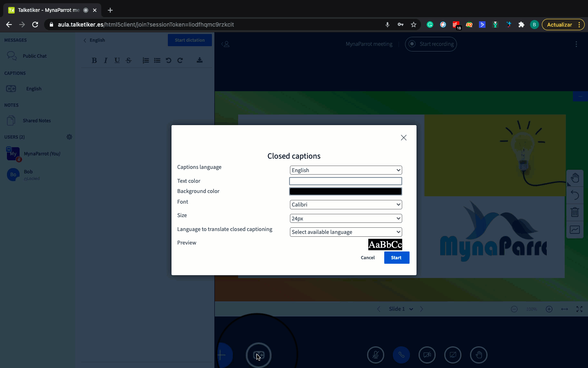Go to the next slide
Viewport: 588px width, 368px height.
coord(422,309)
